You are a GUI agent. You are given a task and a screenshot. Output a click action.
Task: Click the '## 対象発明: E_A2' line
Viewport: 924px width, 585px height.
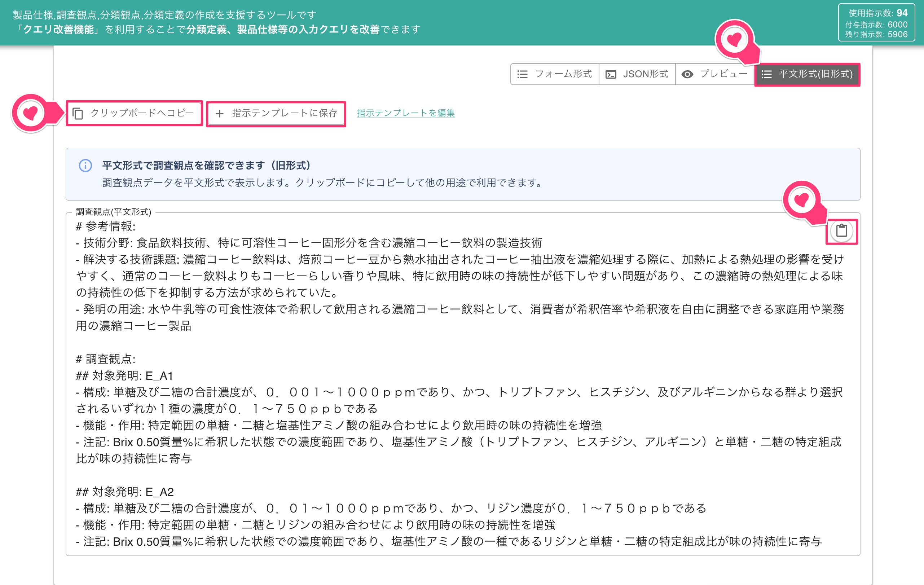(125, 492)
